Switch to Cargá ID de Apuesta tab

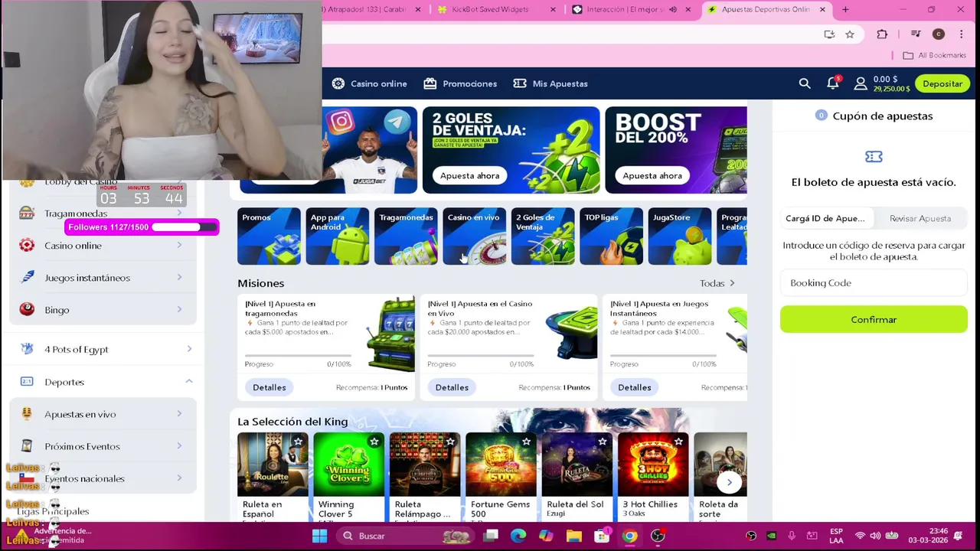[x=826, y=218]
